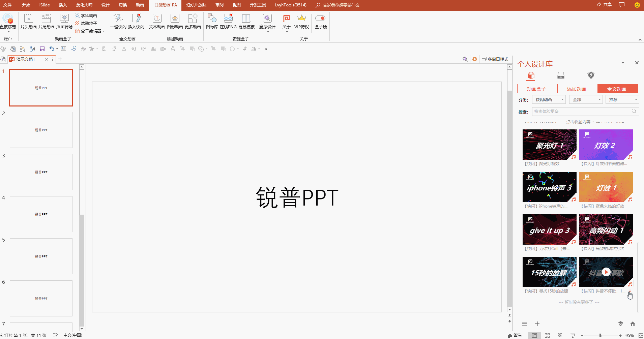
Task: Collapse the ribbon with the chevron arrow
Action: (640, 40)
